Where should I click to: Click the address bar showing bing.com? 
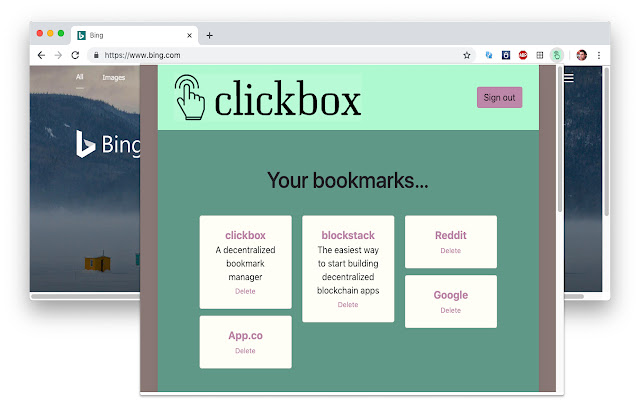coord(282,55)
